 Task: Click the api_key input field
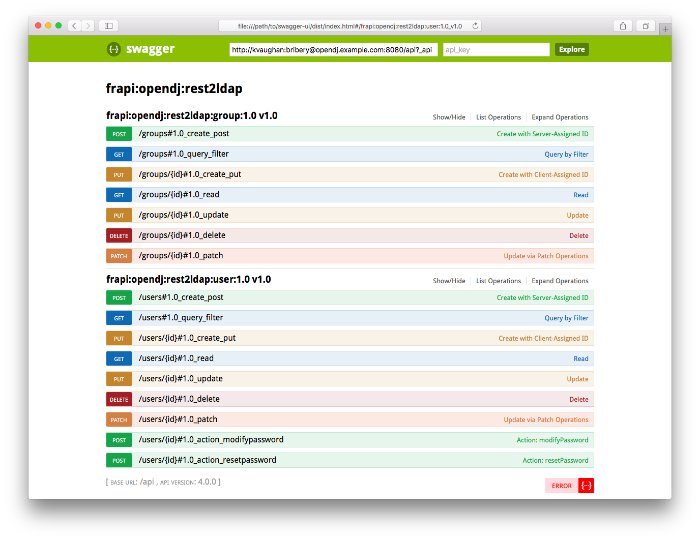pos(496,50)
